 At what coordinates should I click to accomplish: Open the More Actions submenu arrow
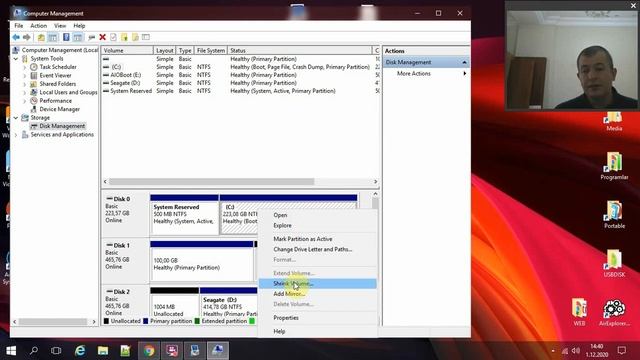click(x=464, y=73)
